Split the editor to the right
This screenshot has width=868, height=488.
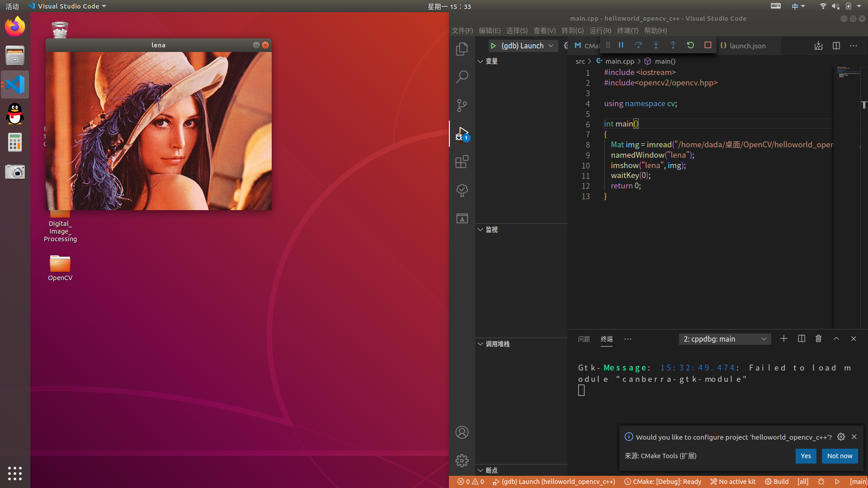click(836, 46)
